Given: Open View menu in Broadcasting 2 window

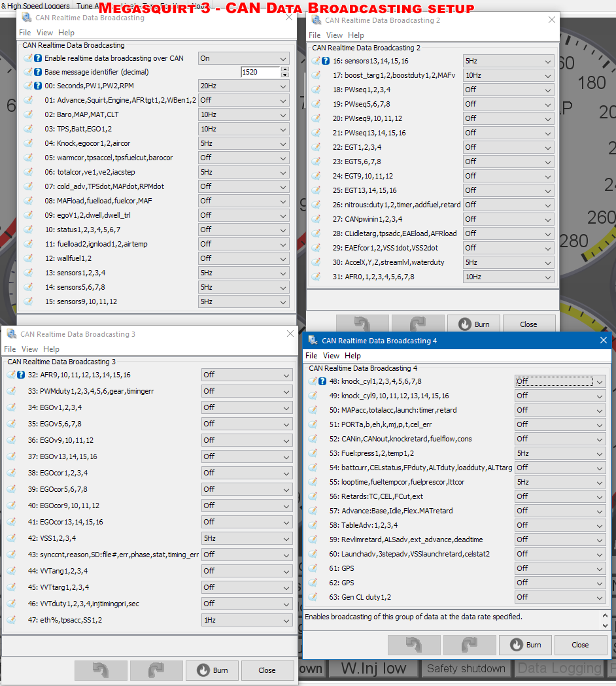Looking at the screenshot, I should tap(334, 35).
